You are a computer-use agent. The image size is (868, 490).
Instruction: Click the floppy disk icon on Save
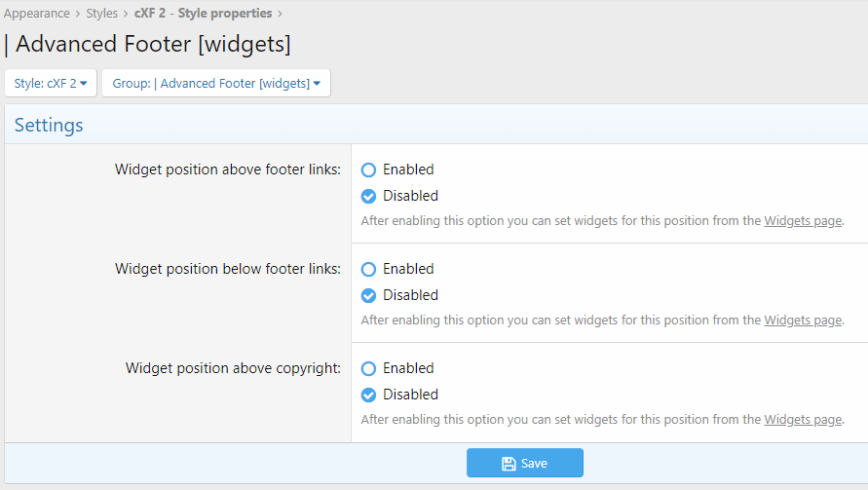[x=509, y=464]
